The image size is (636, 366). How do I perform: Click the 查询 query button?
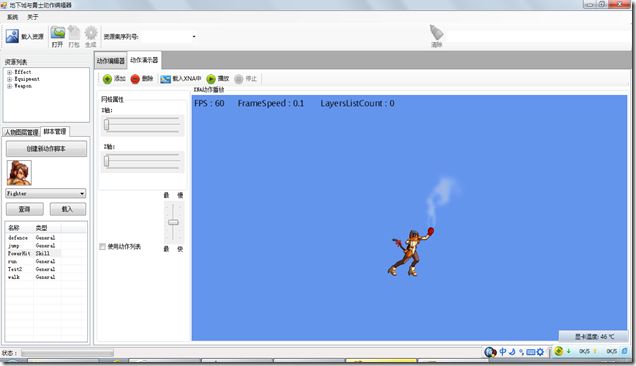point(25,209)
